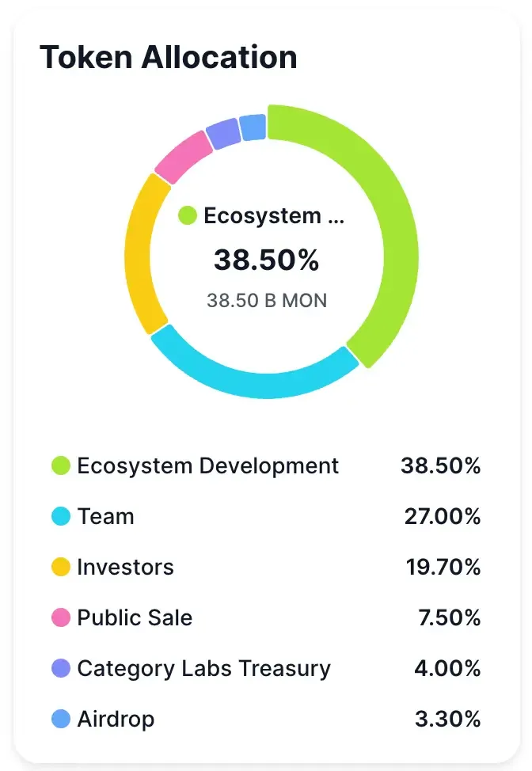Click the 38.50% value in the donut center
The width and height of the screenshot is (532, 771).
click(266, 260)
